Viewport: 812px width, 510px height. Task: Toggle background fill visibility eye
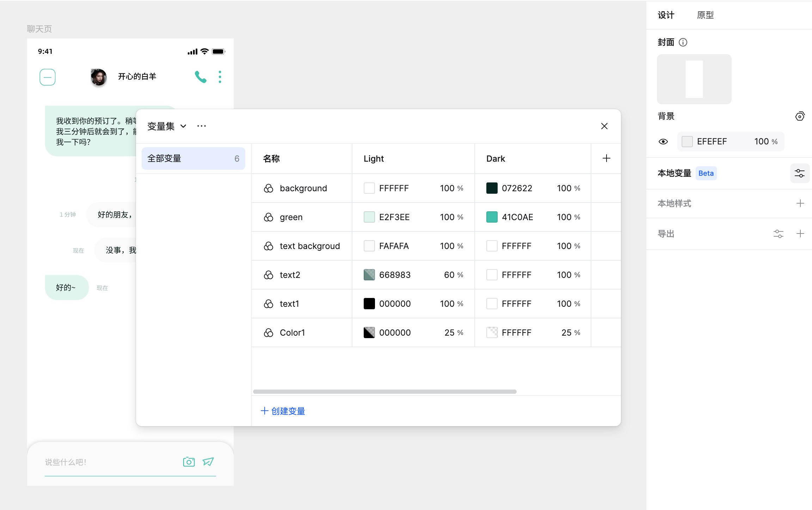[x=663, y=142]
